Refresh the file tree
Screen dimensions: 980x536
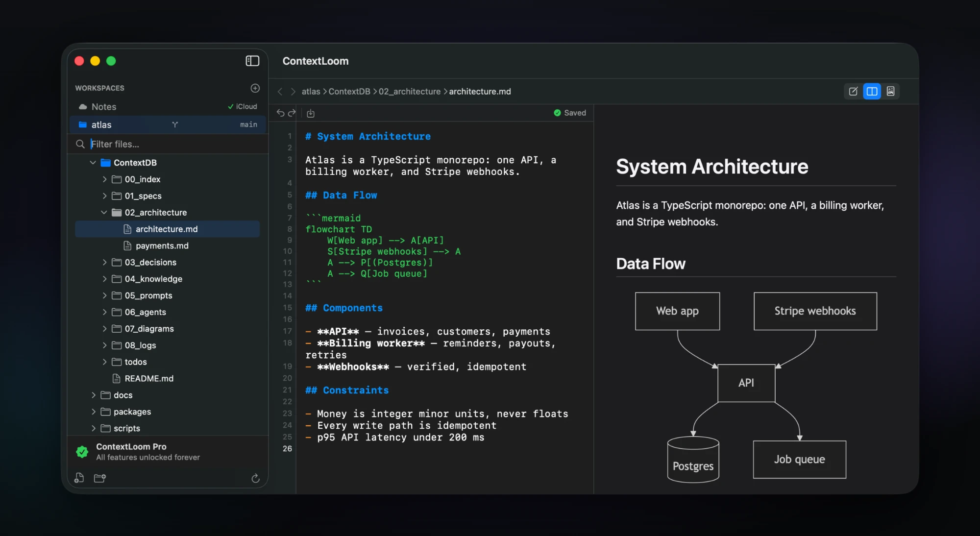point(255,479)
